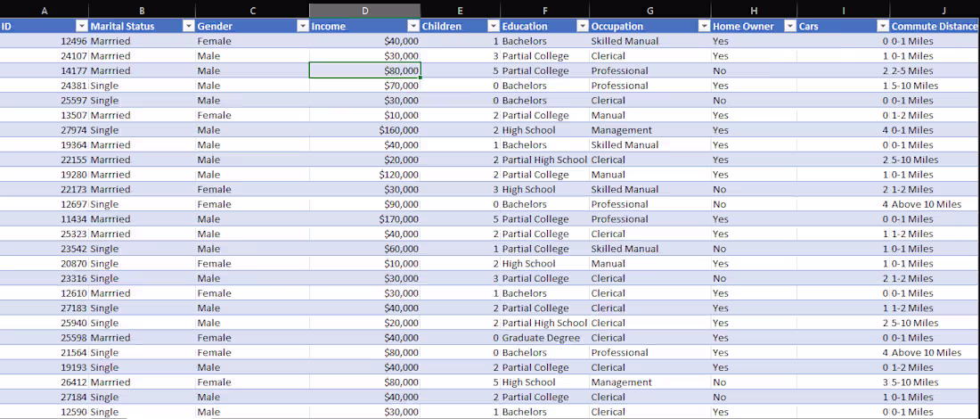
Task: Click Partial High School in row 22155
Action: pyautogui.click(x=545, y=160)
